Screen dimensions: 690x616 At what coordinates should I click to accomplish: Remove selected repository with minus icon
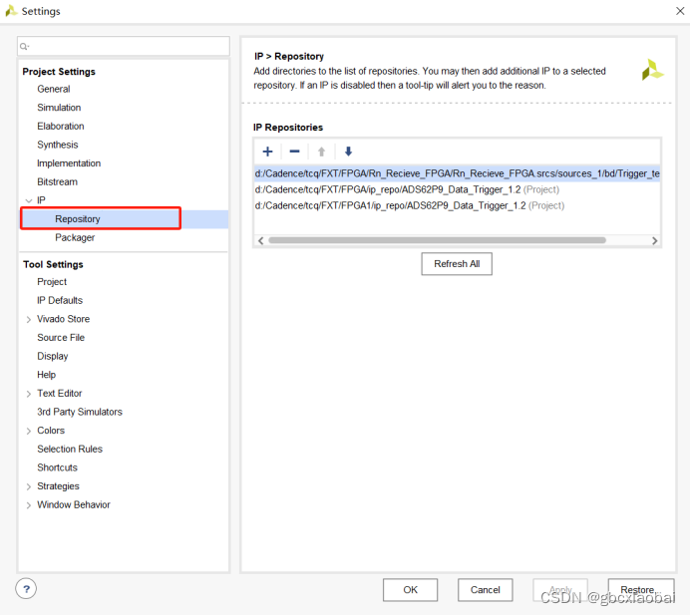[x=294, y=152]
